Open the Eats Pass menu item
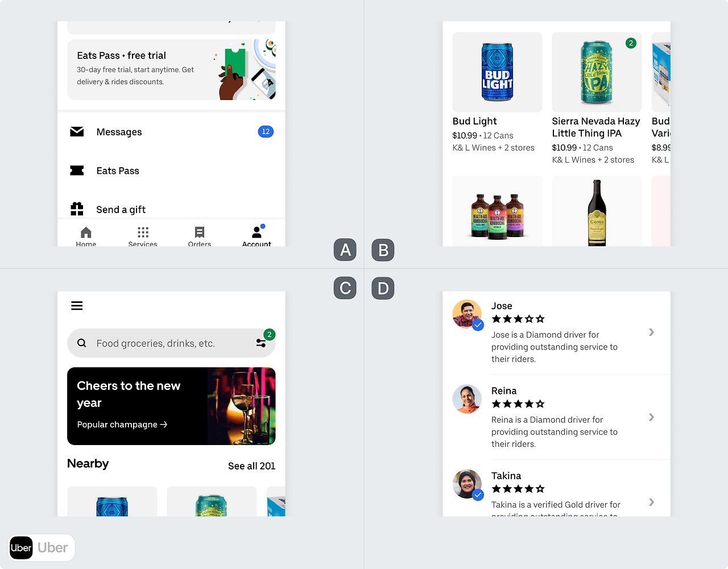The image size is (728, 569). [171, 171]
